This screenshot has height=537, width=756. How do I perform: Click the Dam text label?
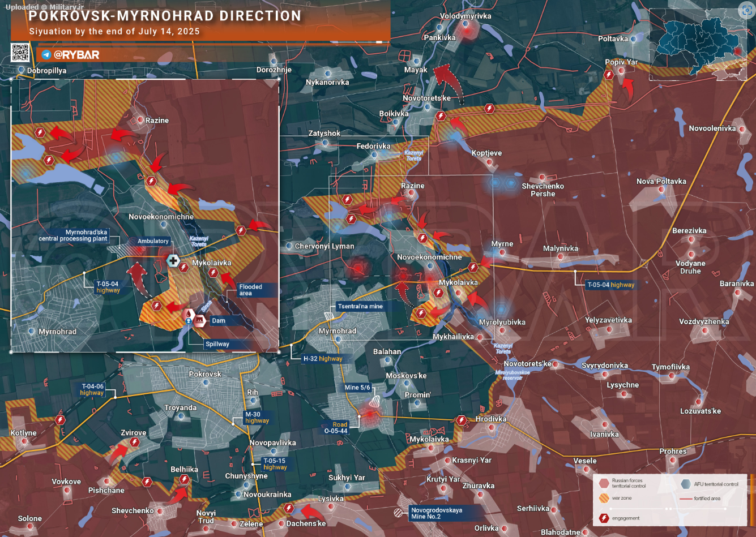pos(218,321)
